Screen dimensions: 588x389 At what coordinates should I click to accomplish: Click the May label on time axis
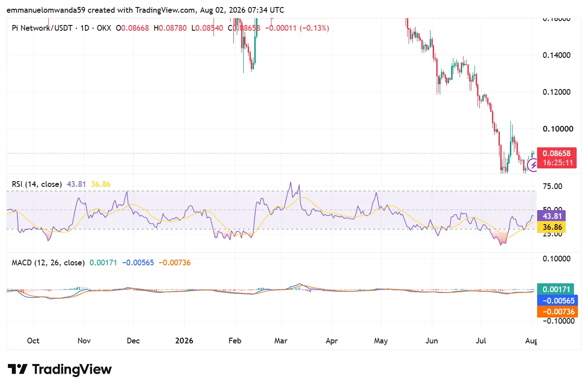click(x=381, y=341)
